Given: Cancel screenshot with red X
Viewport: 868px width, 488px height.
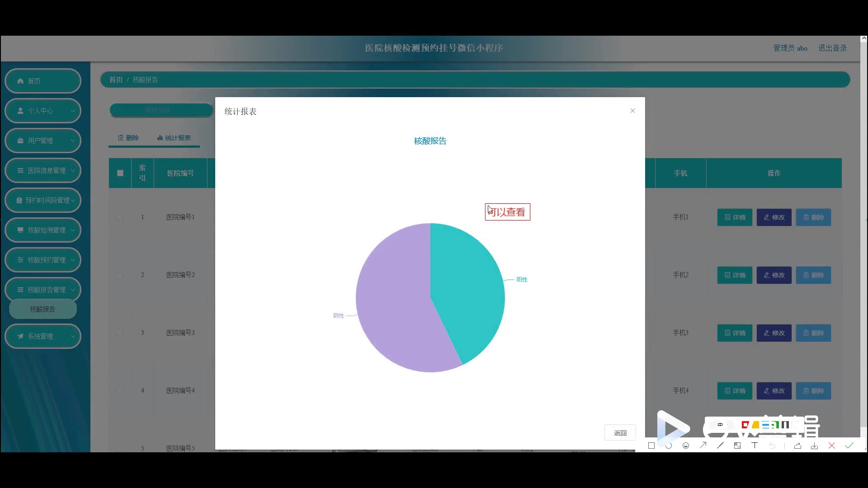Looking at the screenshot, I should click(831, 446).
